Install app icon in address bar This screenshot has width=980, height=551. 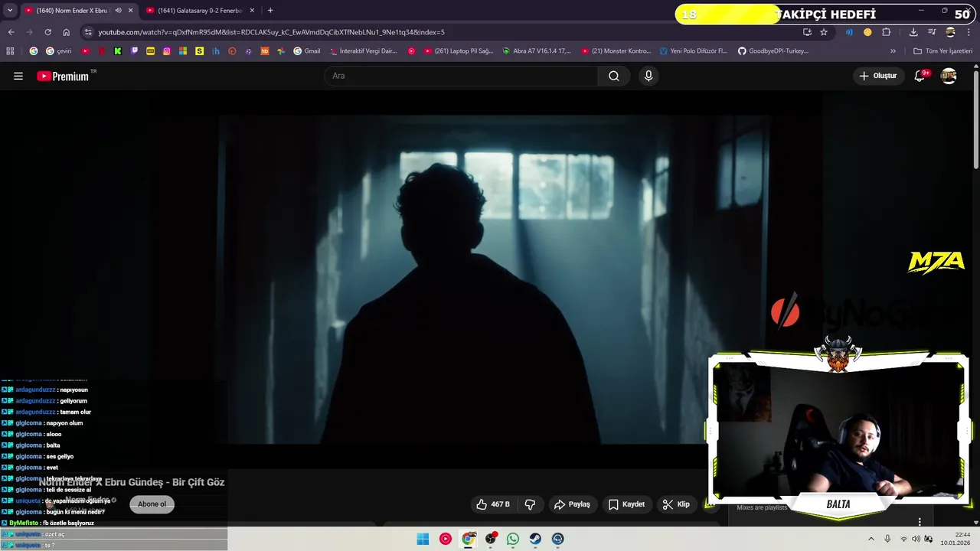click(x=807, y=32)
